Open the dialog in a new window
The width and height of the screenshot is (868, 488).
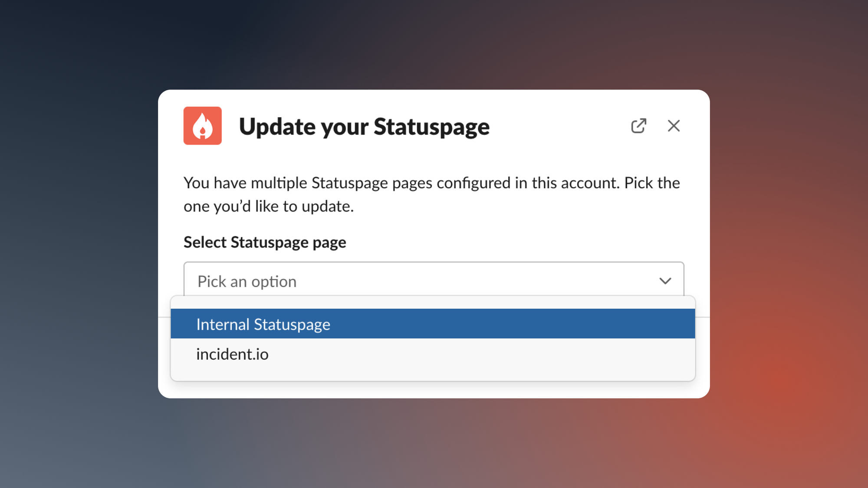click(638, 126)
